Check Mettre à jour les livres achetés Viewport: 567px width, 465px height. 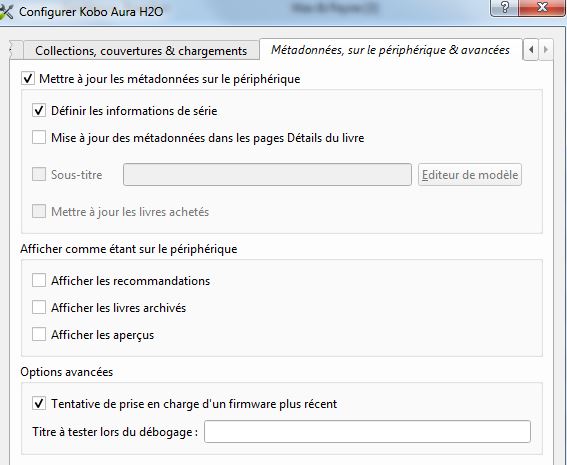(39, 211)
